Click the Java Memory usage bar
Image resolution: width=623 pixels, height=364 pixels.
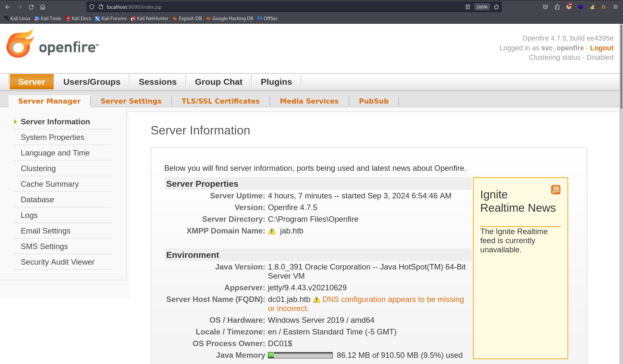[x=300, y=355]
